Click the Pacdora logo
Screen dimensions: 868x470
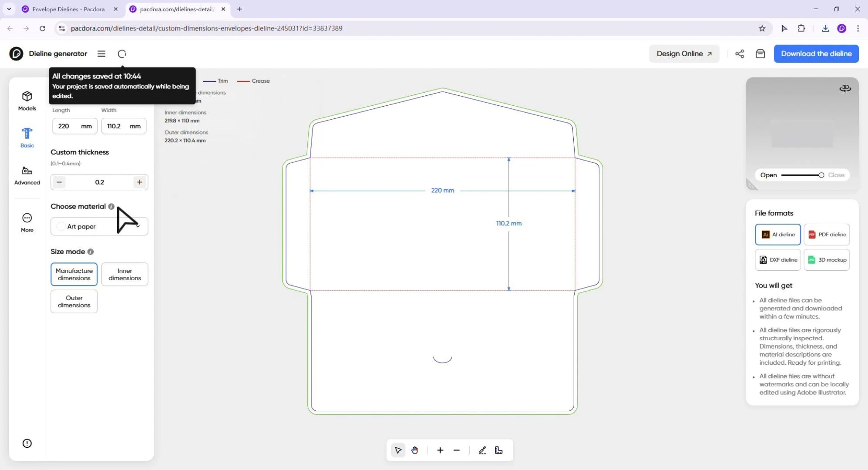[16, 54]
